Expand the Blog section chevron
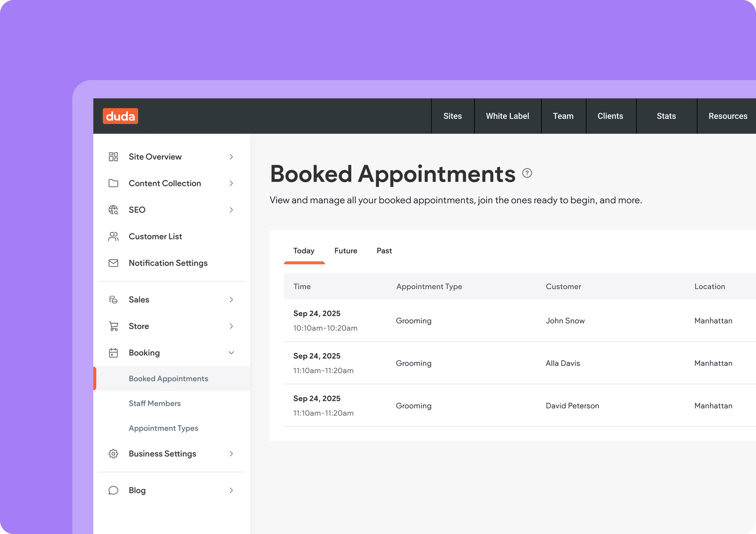Image resolution: width=756 pixels, height=534 pixels. 231,490
